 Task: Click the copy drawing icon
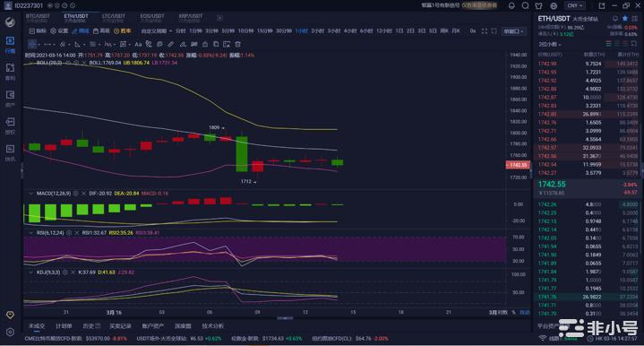point(216,44)
